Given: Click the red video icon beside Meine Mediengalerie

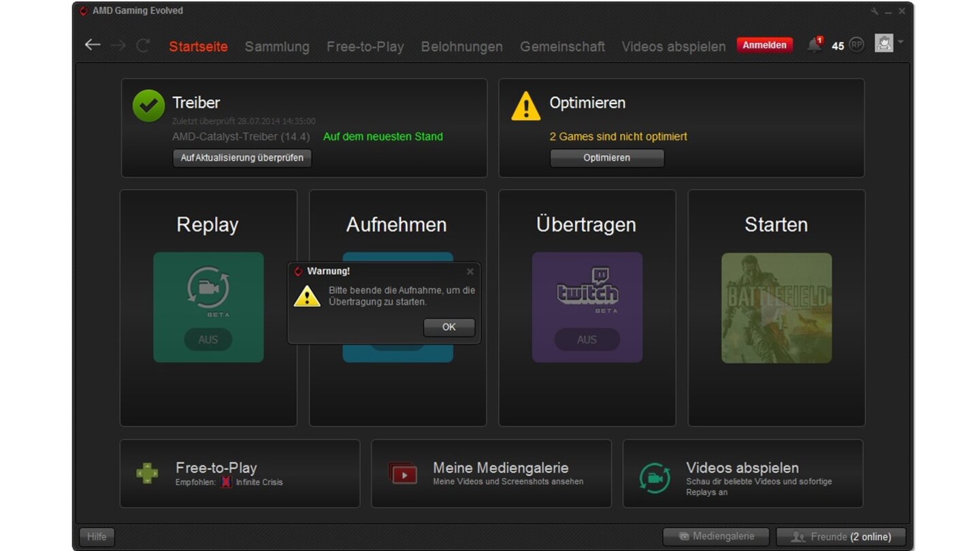Looking at the screenshot, I should coord(403,473).
